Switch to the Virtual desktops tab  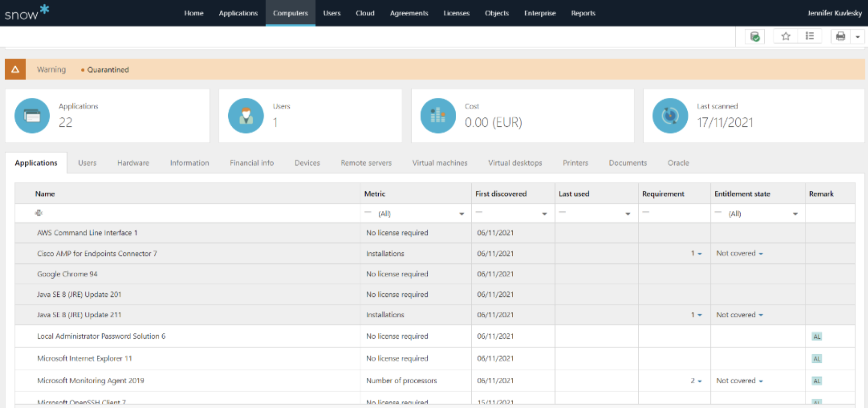[515, 163]
